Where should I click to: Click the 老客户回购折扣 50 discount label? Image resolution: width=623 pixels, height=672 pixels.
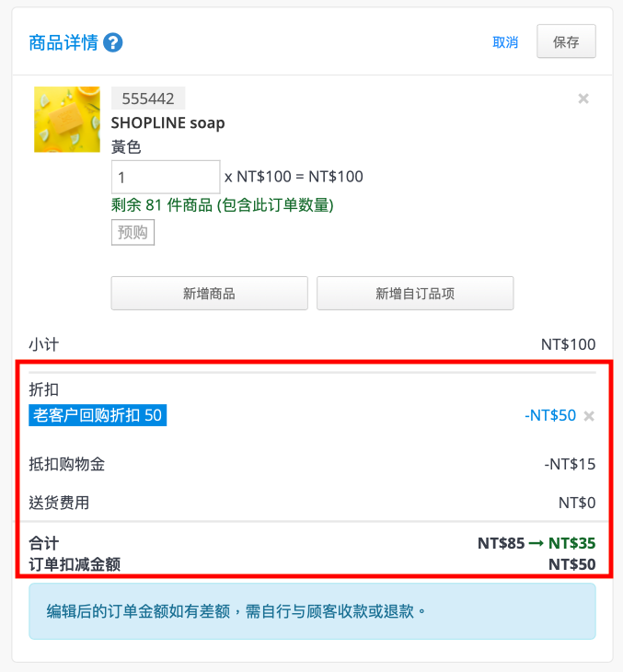coord(98,415)
